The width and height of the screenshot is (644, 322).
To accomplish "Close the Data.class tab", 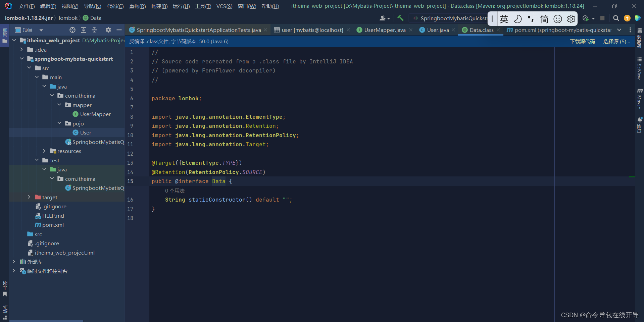I will 498,30.
